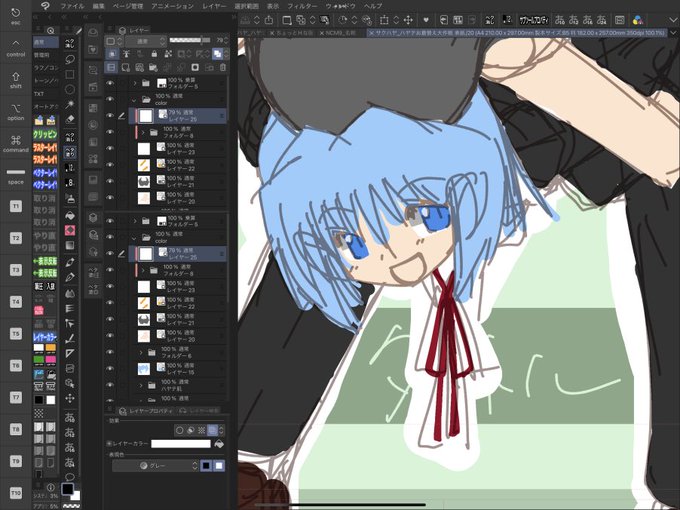The height and width of the screenshot is (510, 680).
Task: Click the green クリッピング quick access button
Action: (x=45, y=134)
